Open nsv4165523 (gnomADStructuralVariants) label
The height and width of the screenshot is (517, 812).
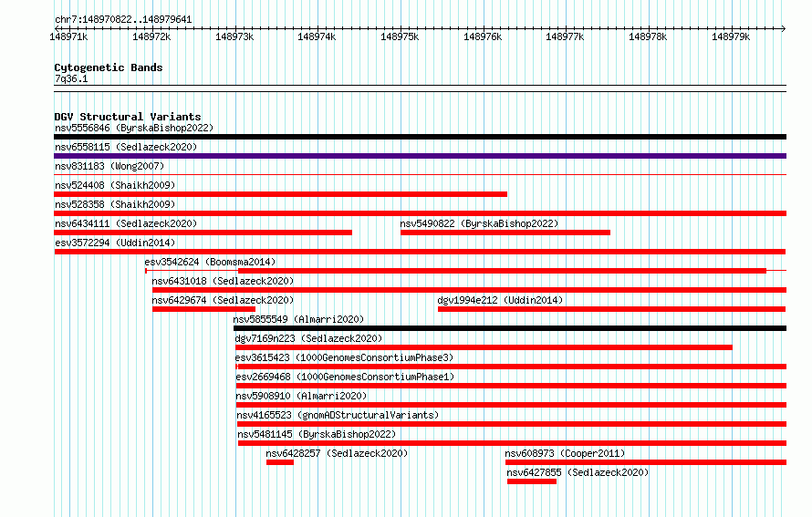[338, 415]
